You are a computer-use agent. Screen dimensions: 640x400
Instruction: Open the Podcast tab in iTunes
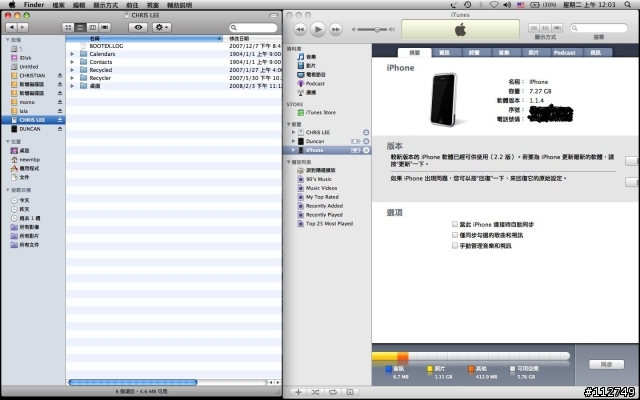tap(564, 53)
